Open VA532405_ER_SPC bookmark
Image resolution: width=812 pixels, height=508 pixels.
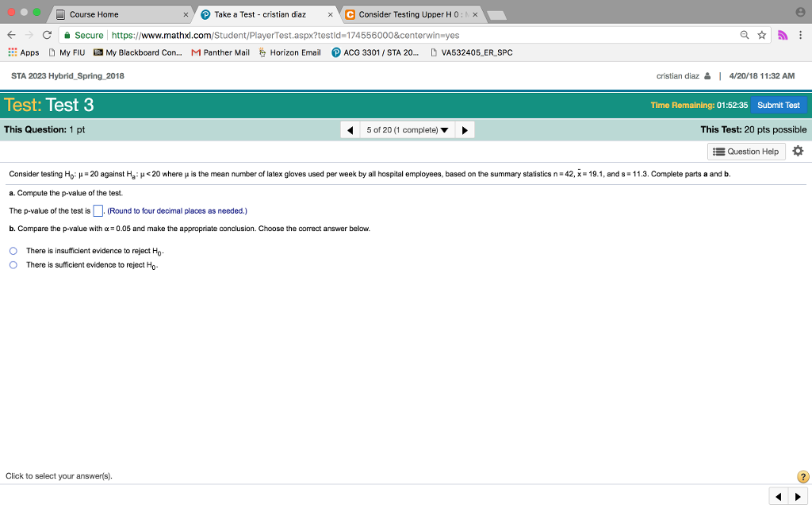pyautogui.click(x=471, y=52)
